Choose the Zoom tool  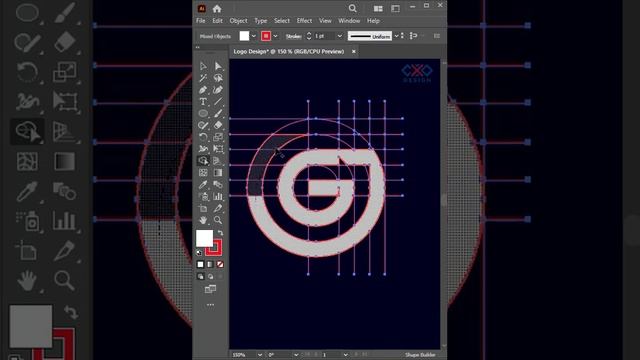tap(218, 220)
